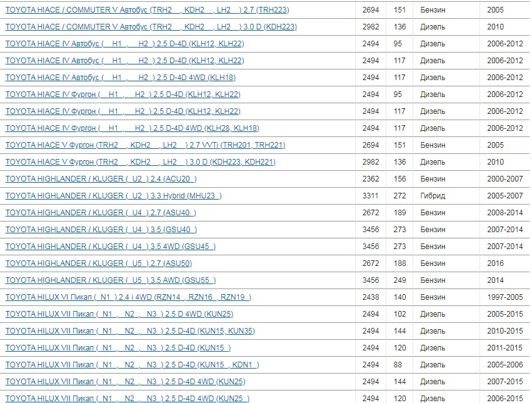Select the 2014 year cell
Viewport: 532px width, 403px height.
click(x=495, y=280)
